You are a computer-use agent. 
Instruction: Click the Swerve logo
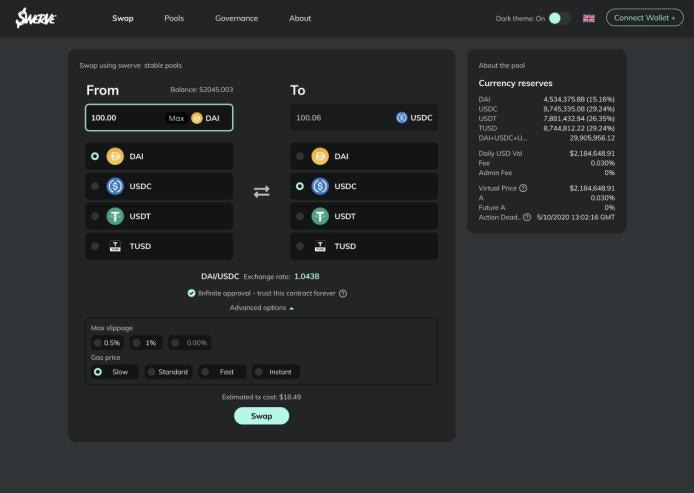point(35,18)
